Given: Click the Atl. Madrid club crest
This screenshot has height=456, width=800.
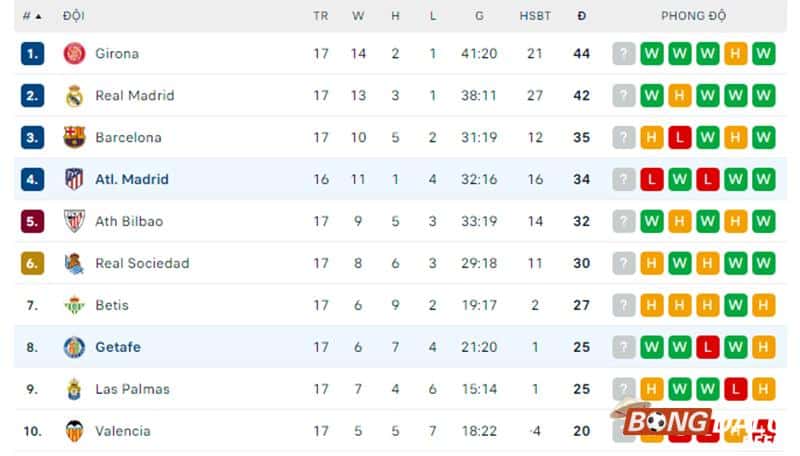Looking at the screenshot, I should coord(74,180).
